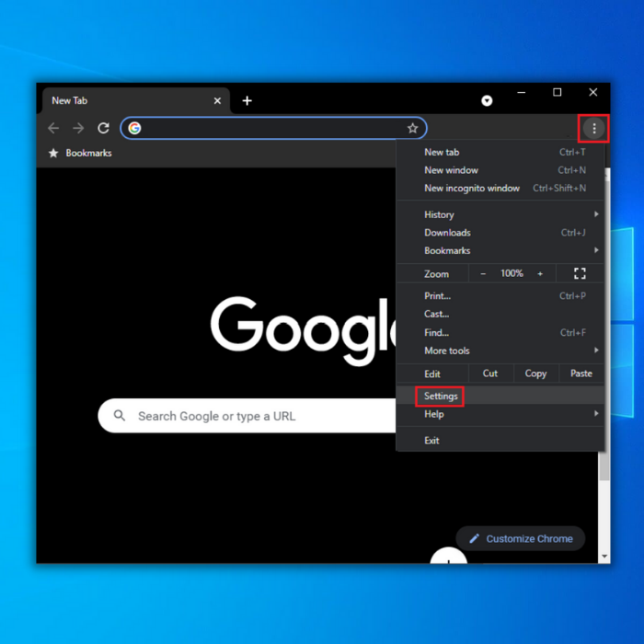This screenshot has width=644, height=644.
Task: Toggle fullscreen mode icon in Zoom row
Action: (x=580, y=273)
